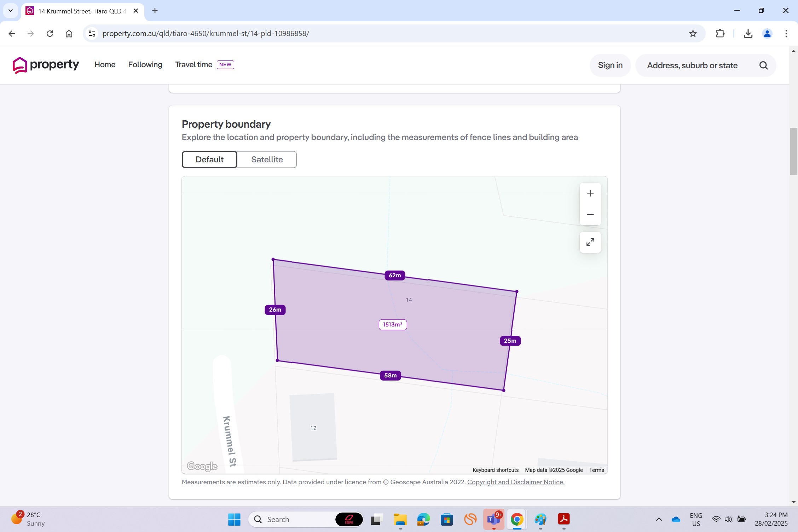The width and height of the screenshot is (798, 532).
Task: Expand the tab search dropdown arrow
Action: [x=11, y=11]
